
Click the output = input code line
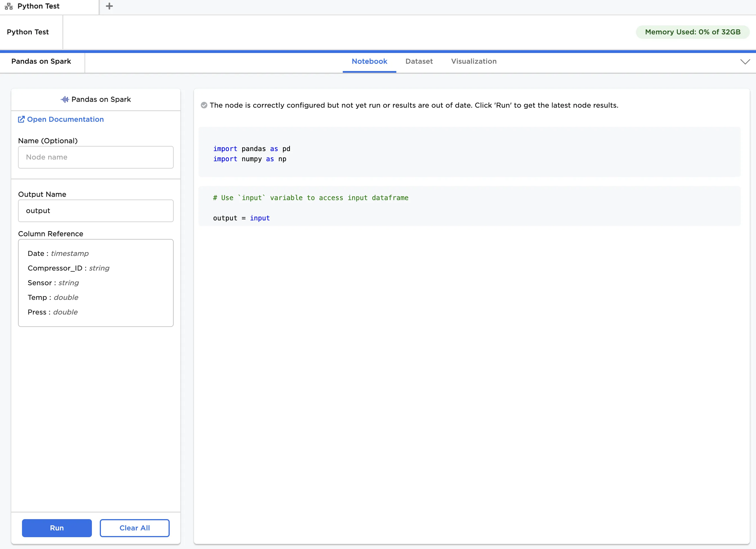241,218
